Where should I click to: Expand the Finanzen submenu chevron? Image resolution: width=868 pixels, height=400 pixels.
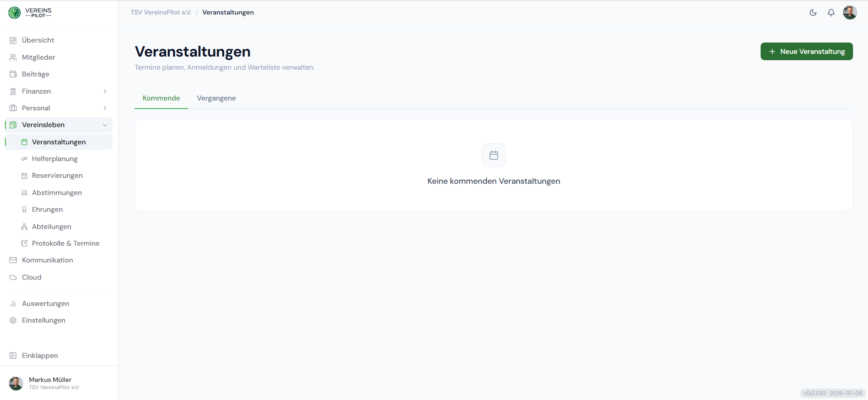click(x=105, y=91)
